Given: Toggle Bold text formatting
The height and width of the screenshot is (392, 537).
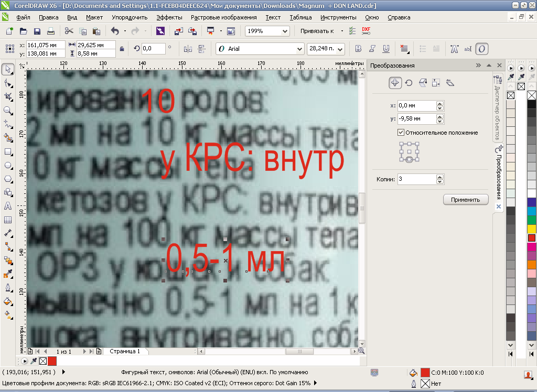Looking at the screenshot, I should (358, 49).
